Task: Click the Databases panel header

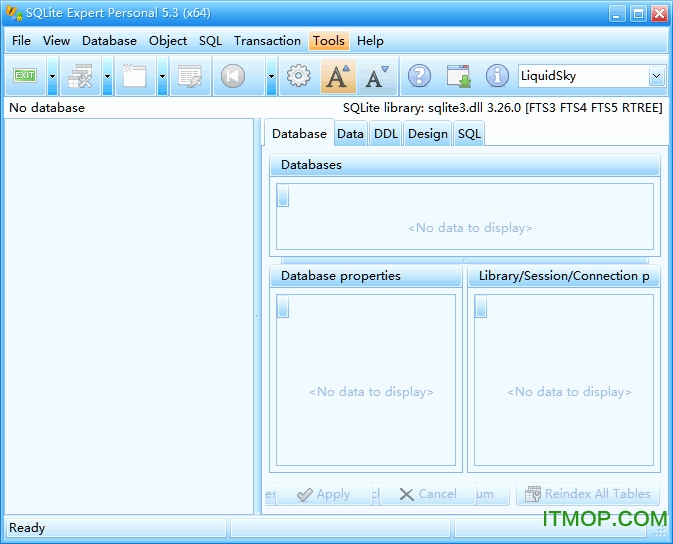Action: (x=465, y=165)
